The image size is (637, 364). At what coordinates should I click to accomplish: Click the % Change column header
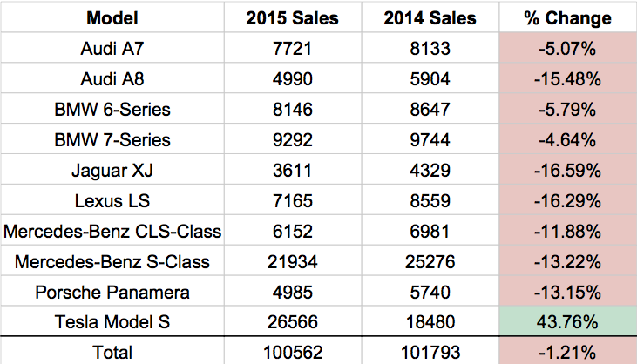click(568, 17)
